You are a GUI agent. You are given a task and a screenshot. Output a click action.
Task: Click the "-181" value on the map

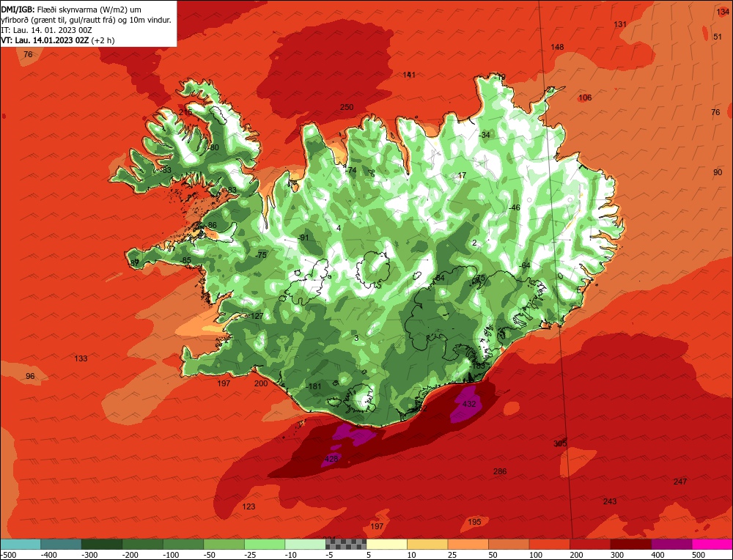point(314,386)
